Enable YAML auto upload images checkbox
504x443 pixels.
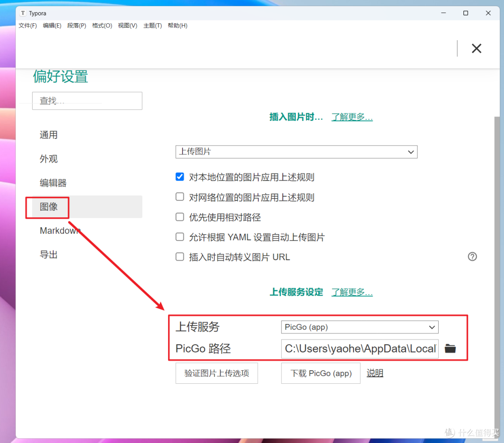[180, 237]
